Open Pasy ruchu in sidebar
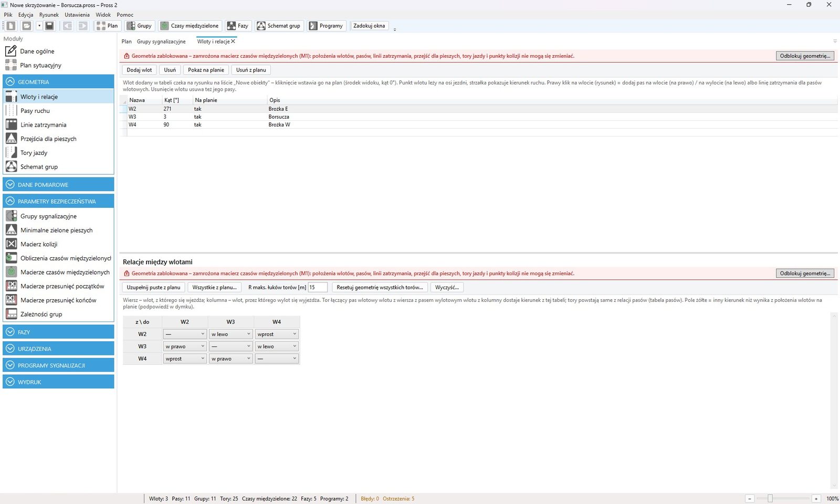This screenshot has height=504, width=840. (x=58, y=111)
